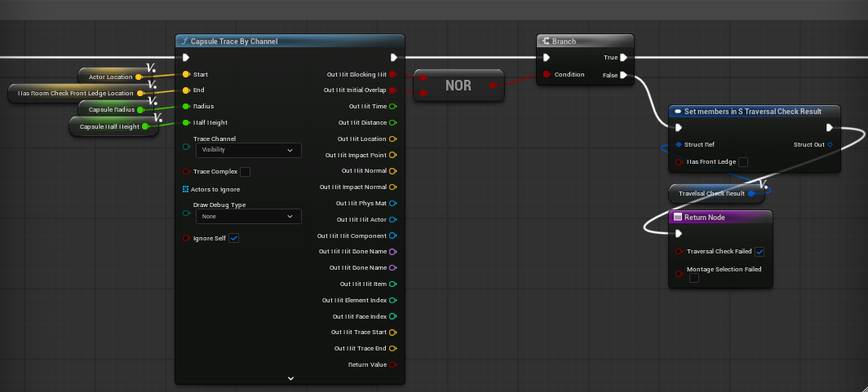Click the Has Front Ledge input pin
The width and height of the screenshot is (868, 392).
[x=679, y=162]
